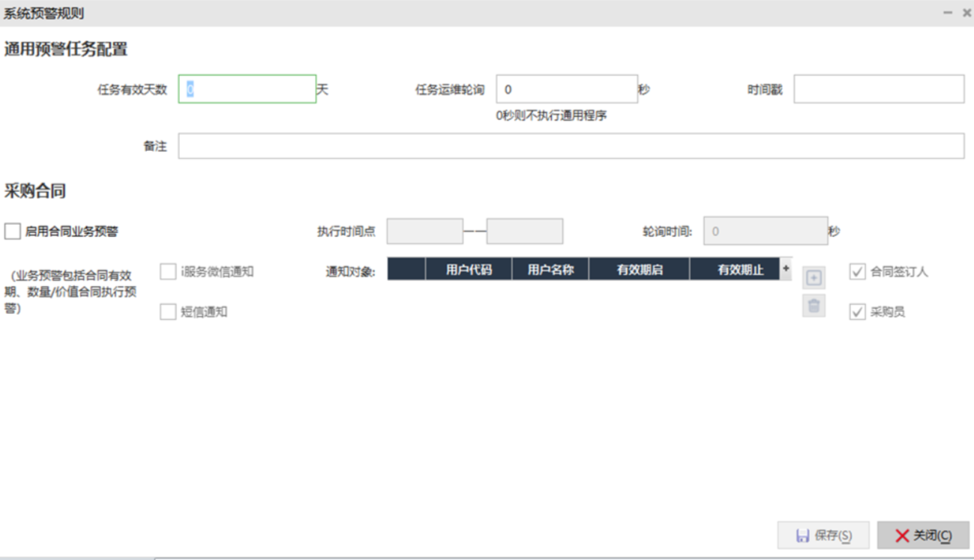Minimize the 系统预警规则 window
The height and width of the screenshot is (560, 974).
(x=948, y=13)
